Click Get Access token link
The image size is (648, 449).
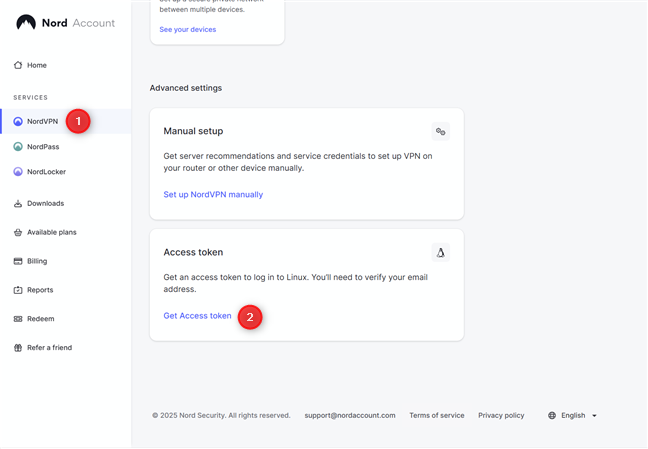pos(197,316)
